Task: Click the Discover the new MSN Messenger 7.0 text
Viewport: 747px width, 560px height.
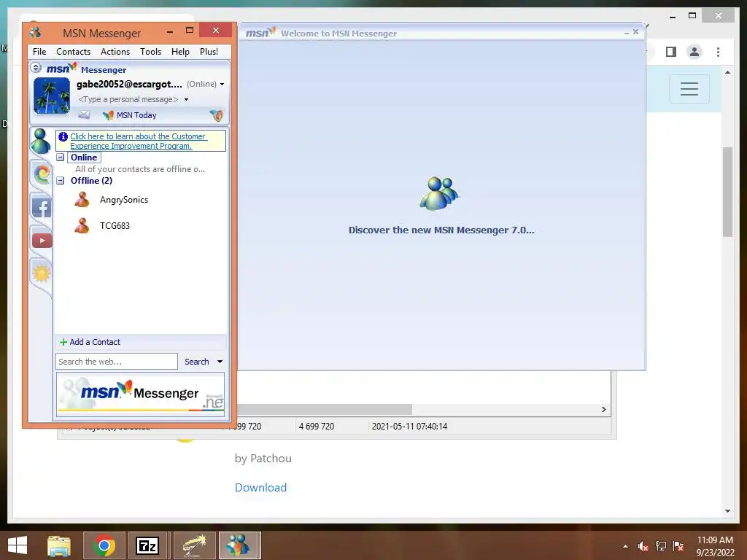Action: 441,230
